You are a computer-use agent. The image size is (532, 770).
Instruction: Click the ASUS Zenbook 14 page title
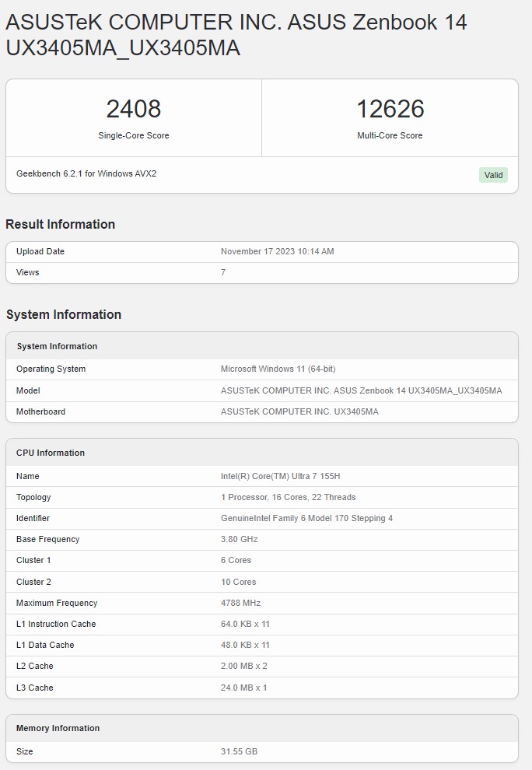tap(236, 35)
